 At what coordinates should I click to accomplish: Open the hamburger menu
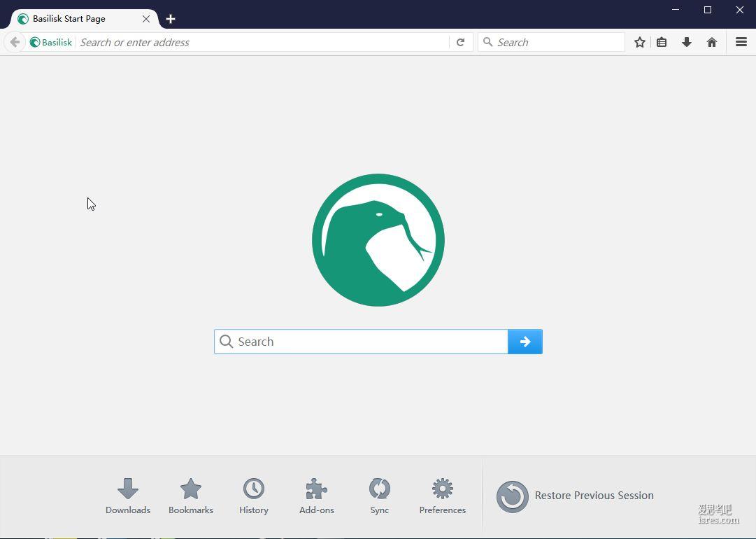point(741,42)
